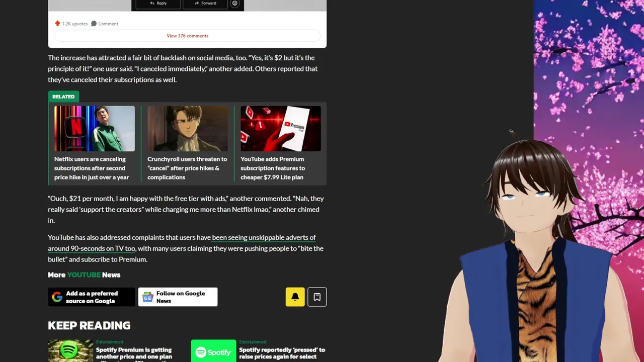Open Netflix users are canceling subscriptions headline
Viewport: 644px width, 362px height.
click(92, 168)
